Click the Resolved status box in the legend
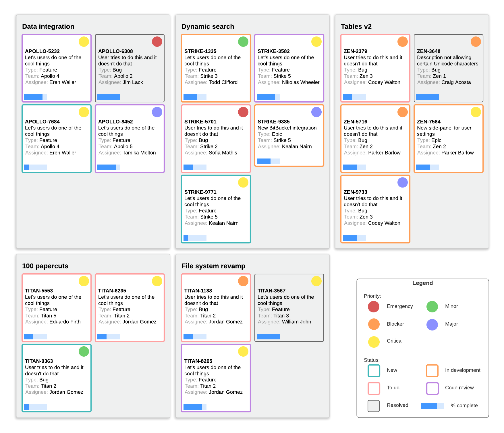This screenshot has width=504, height=433. point(374,406)
